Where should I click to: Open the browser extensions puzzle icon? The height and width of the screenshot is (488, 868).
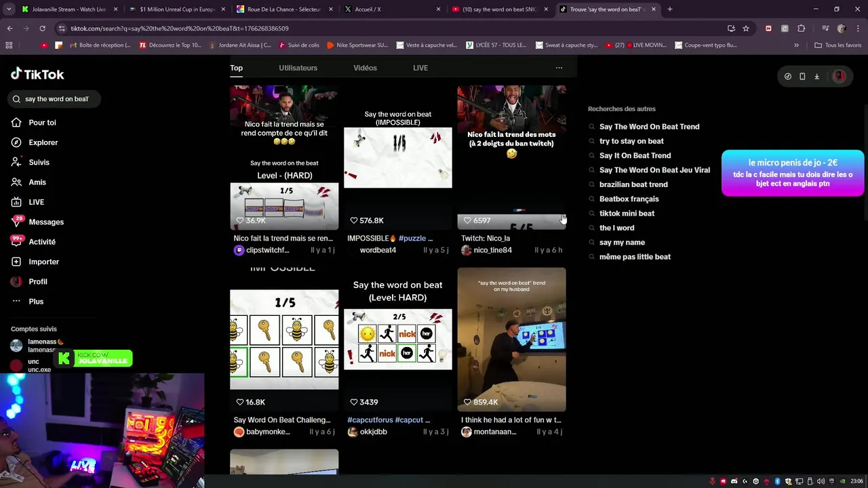[801, 28]
